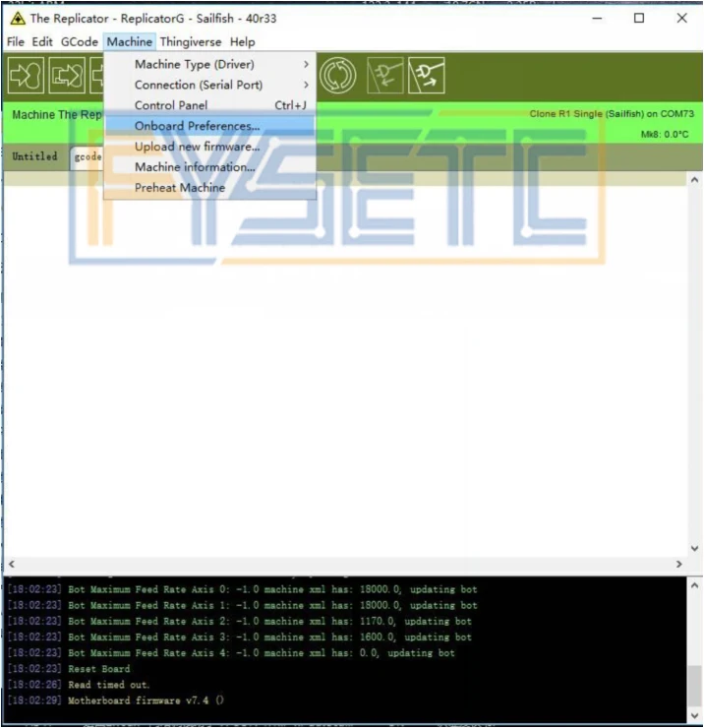Close the open Machine menu
This screenshot has height=728, width=704.
(130, 41)
